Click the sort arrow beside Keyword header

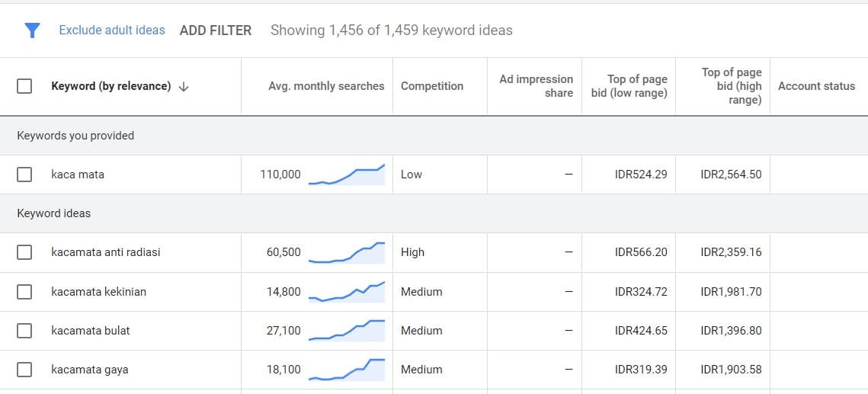pyautogui.click(x=184, y=87)
